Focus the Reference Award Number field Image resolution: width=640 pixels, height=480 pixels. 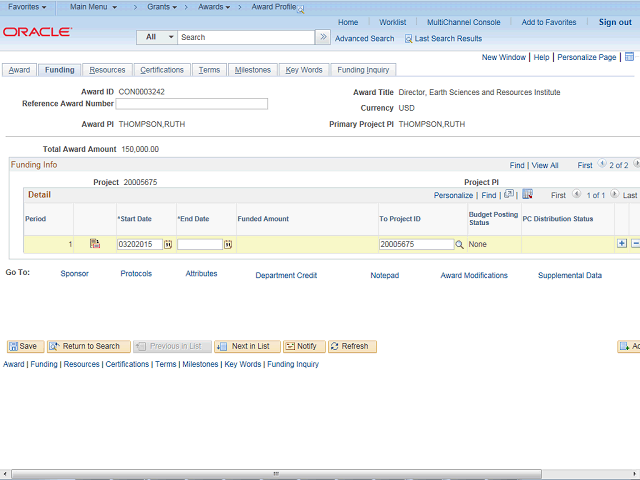tap(192, 104)
